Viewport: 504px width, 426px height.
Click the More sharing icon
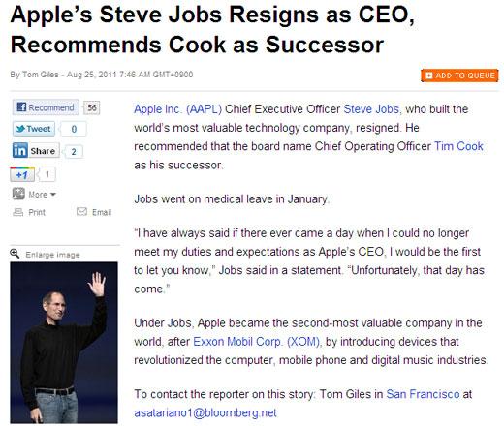click(x=18, y=194)
